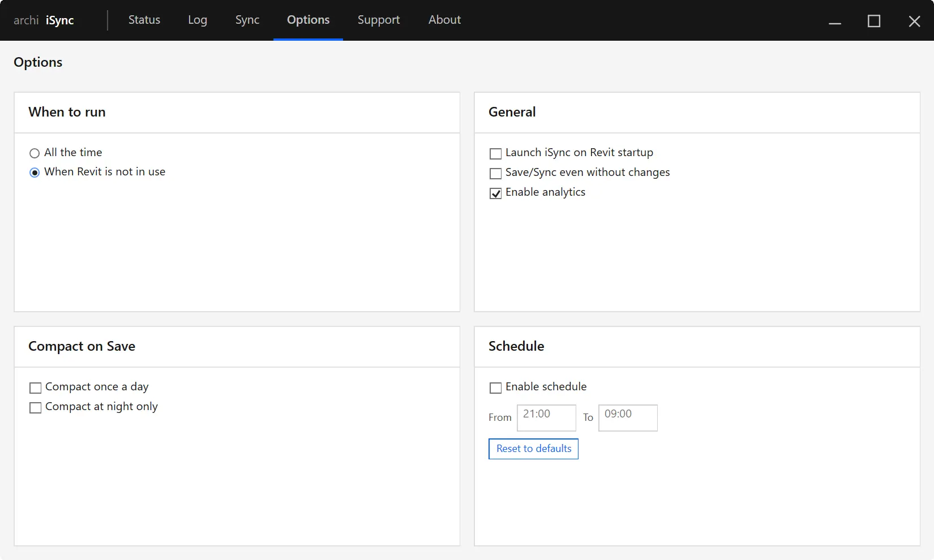
Task: View the About tab
Action: 444,20
